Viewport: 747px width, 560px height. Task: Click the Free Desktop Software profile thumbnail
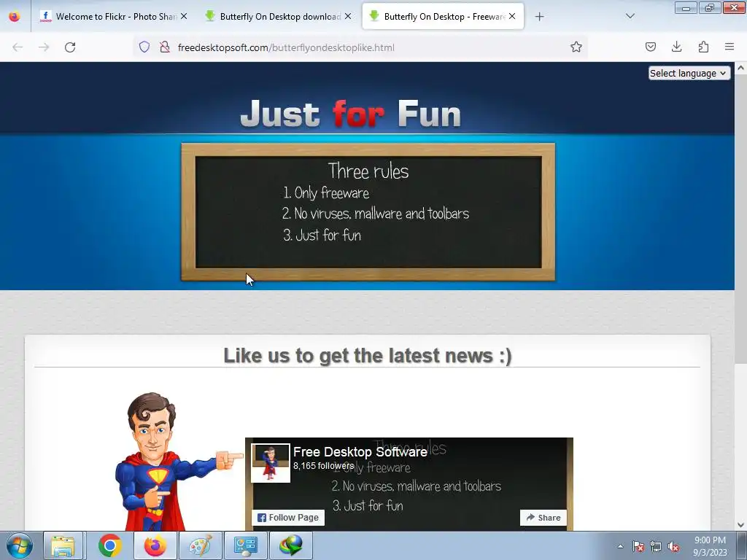tap(271, 463)
